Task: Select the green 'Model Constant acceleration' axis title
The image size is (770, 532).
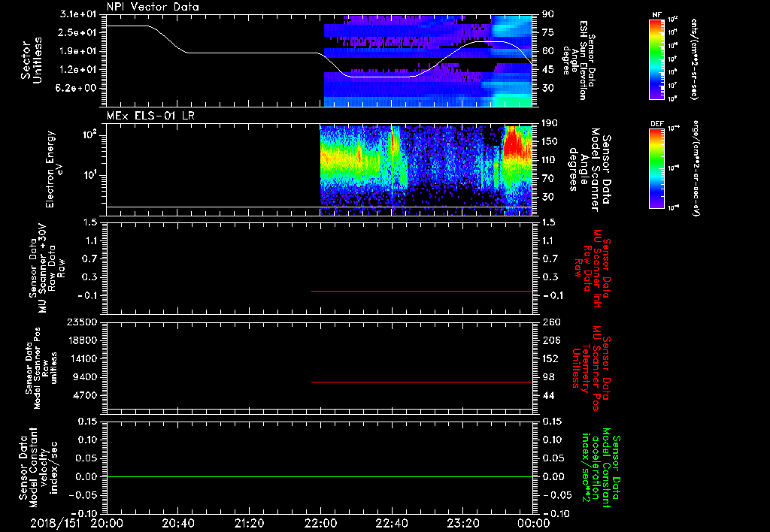Action: click(x=601, y=468)
